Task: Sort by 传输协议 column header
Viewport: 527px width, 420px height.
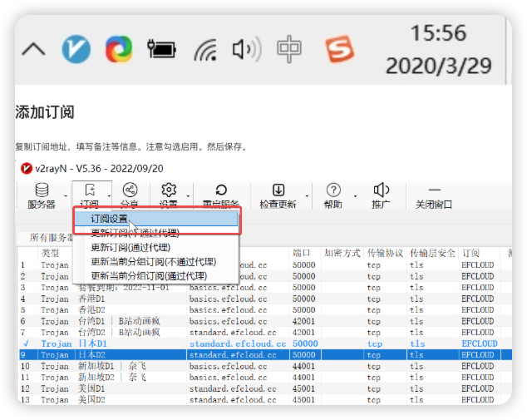Action: pos(385,253)
